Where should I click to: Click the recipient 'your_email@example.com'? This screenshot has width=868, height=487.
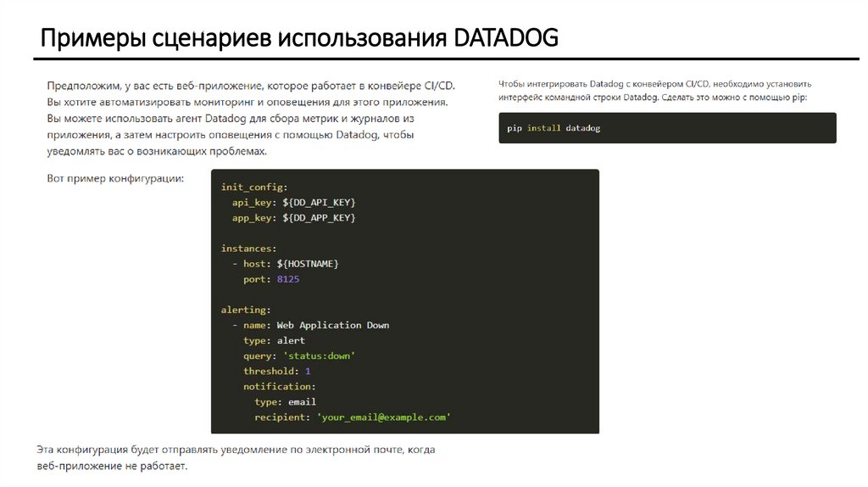click(x=384, y=417)
